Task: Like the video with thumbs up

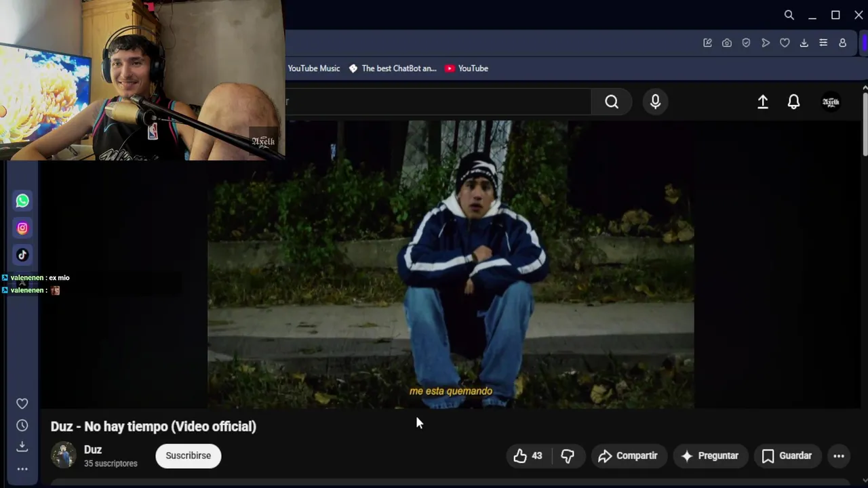Action: pos(529,455)
